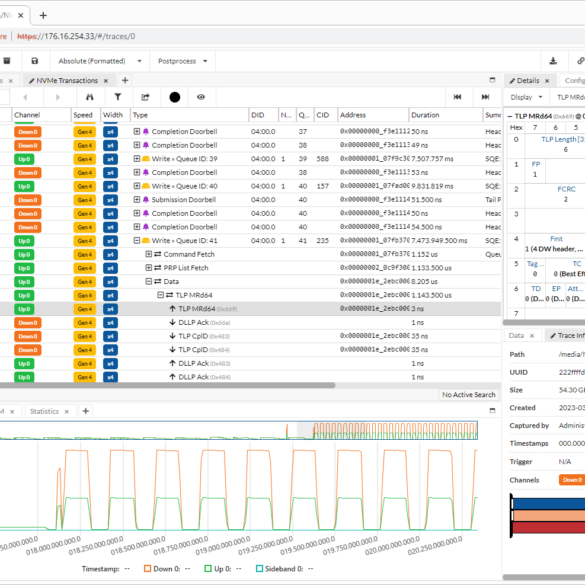Click the Down 0 channel badge in Trace Info
This screenshot has width=585, height=585.
(x=572, y=480)
